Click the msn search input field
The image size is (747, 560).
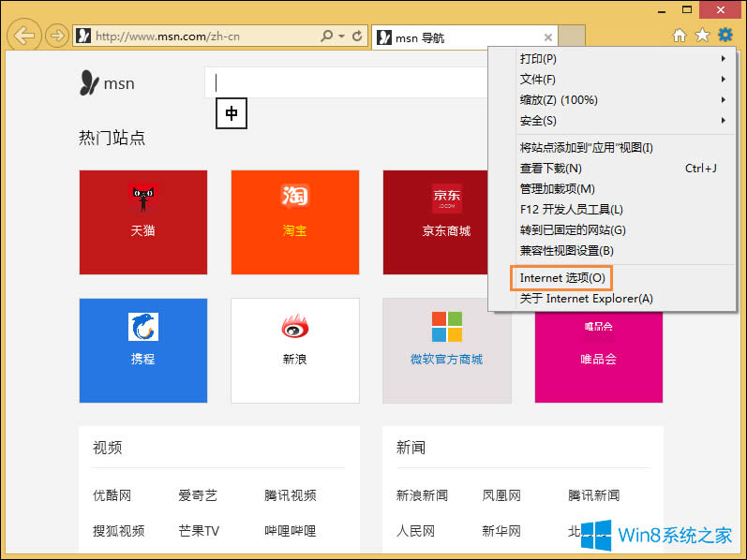pos(347,82)
